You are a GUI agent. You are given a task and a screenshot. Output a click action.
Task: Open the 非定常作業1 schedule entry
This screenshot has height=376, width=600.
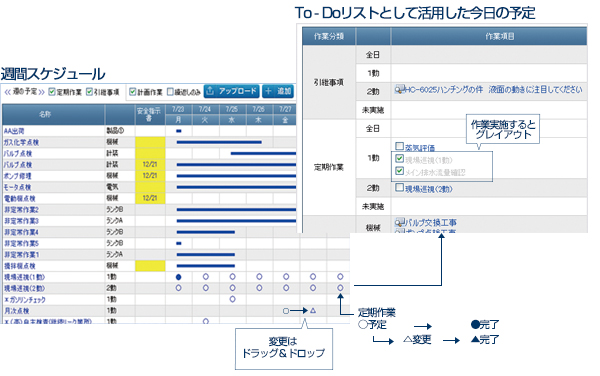tap(21, 254)
